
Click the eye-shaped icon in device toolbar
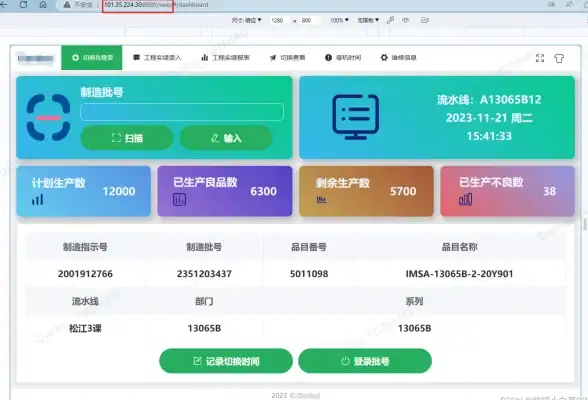[406, 20]
